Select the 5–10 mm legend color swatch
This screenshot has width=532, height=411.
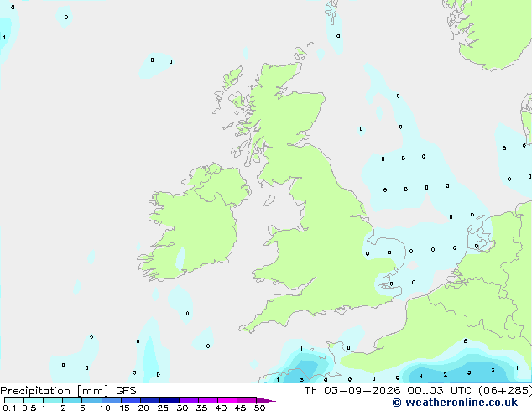pyautogui.click(x=91, y=400)
